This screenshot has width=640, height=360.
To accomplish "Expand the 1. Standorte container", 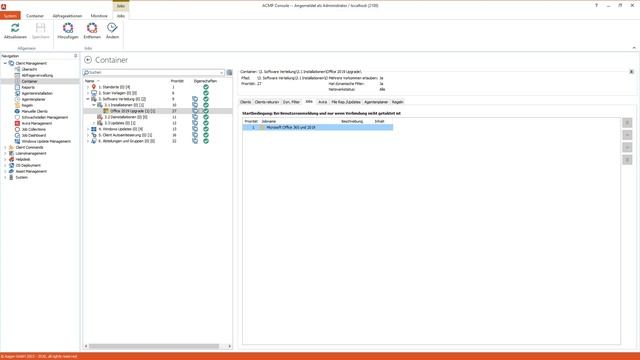I will (88, 87).
